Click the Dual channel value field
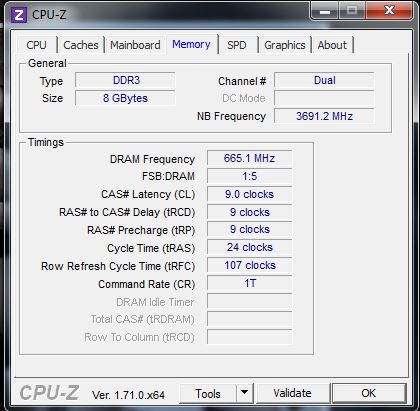 (x=324, y=80)
